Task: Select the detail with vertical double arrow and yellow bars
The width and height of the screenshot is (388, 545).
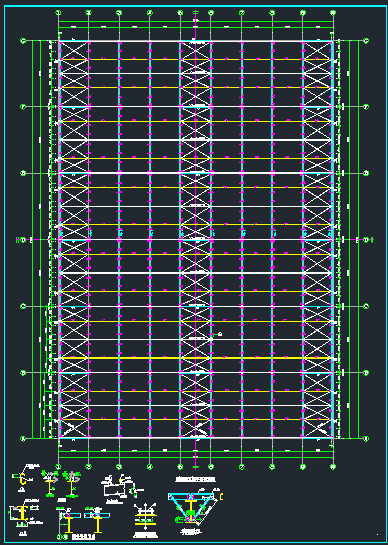Action: click(x=145, y=515)
